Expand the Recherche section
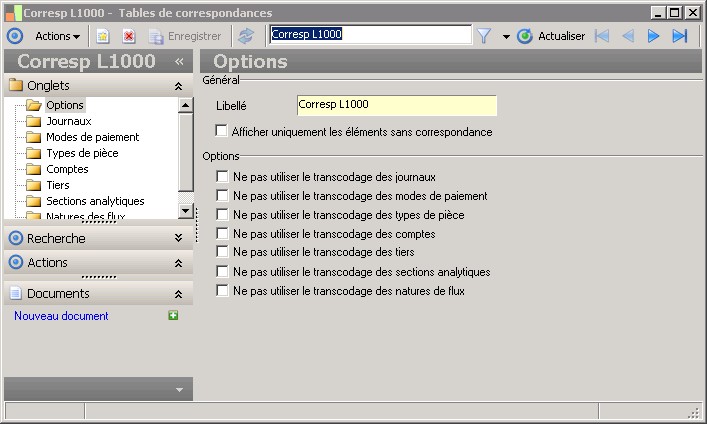Viewport: 707px width, 424px height. [x=179, y=238]
